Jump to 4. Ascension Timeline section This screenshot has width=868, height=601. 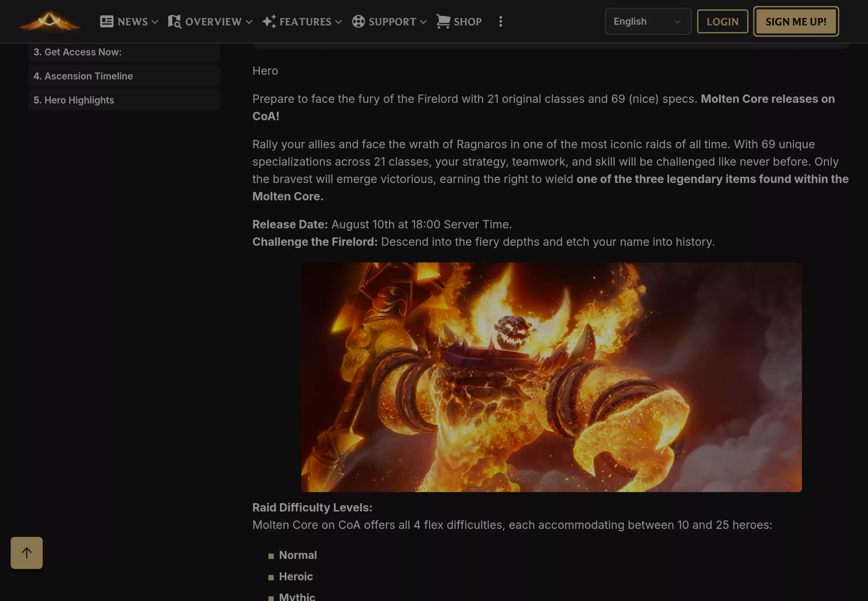pos(124,76)
